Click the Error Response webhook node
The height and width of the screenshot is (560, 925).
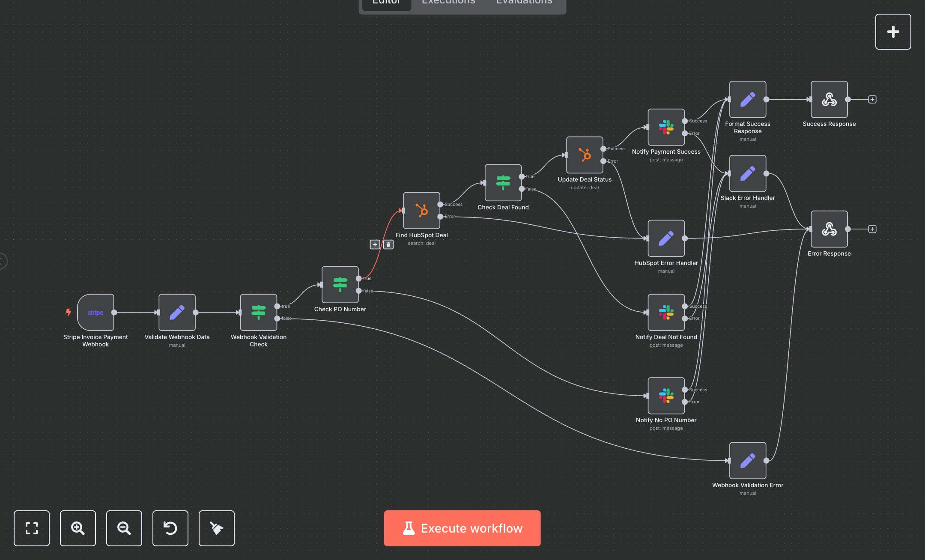[829, 229]
